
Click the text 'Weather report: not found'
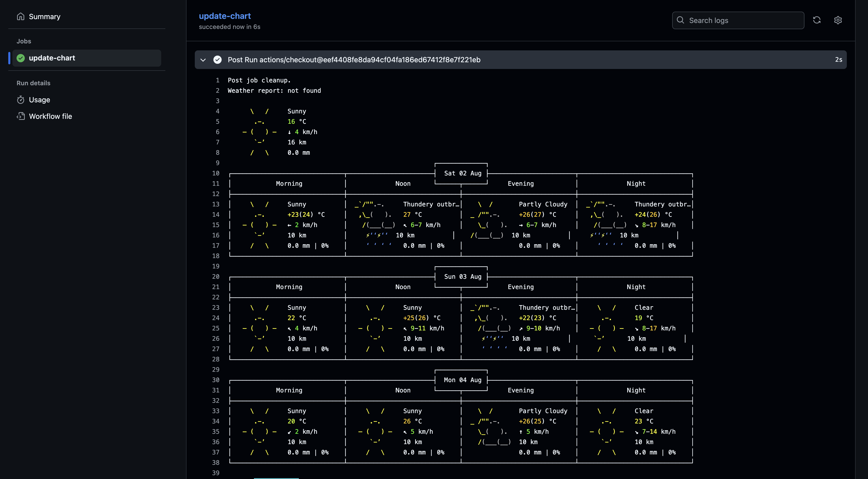(274, 91)
